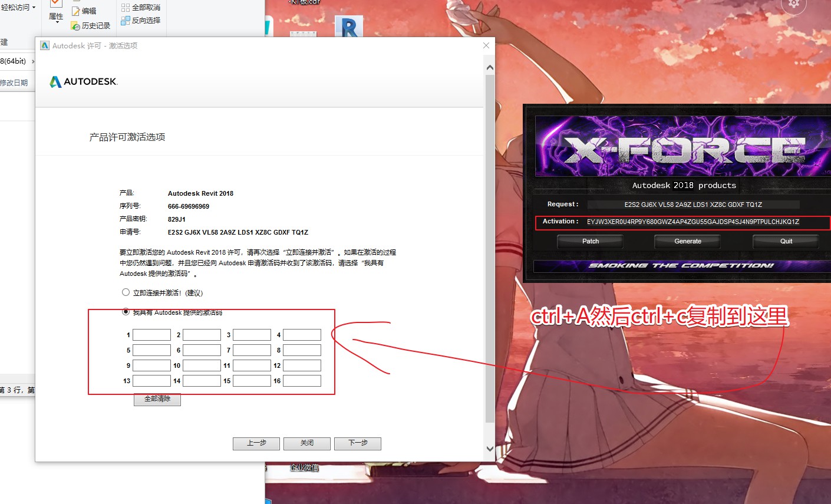The height and width of the screenshot is (504, 831).
Task: Click the 8(64bit) breadcrumb folder in Explorer
Action: [13, 61]
